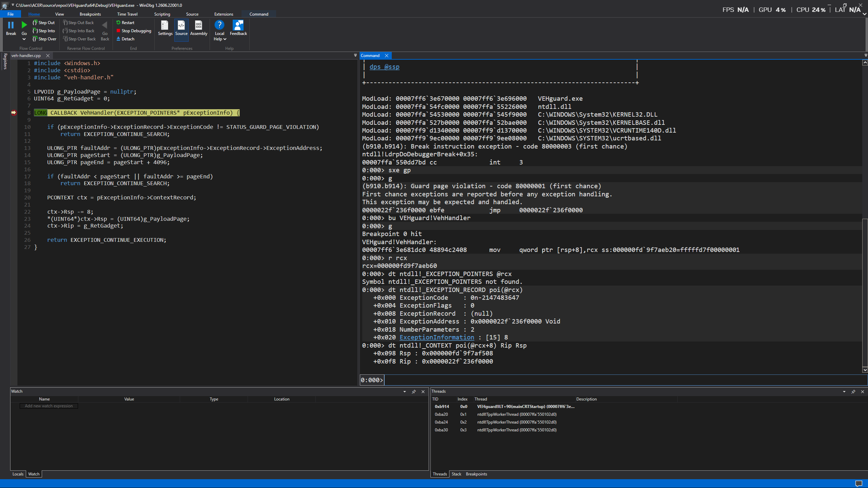Image resolution: width=868 pixels, height=488 pixels.
Task: Click breakpoint marker on line 8
Action: 14,113
